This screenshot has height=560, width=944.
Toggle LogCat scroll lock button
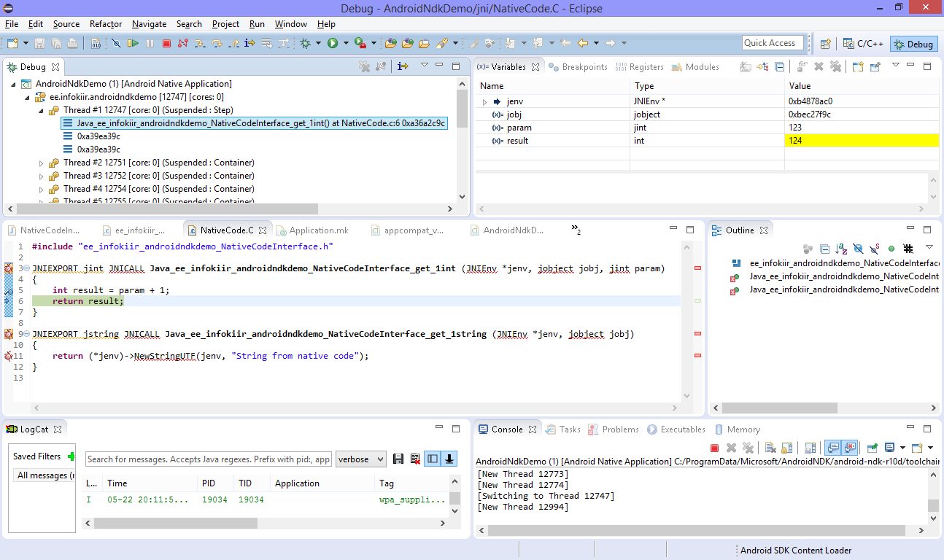(x=450, y=459)
